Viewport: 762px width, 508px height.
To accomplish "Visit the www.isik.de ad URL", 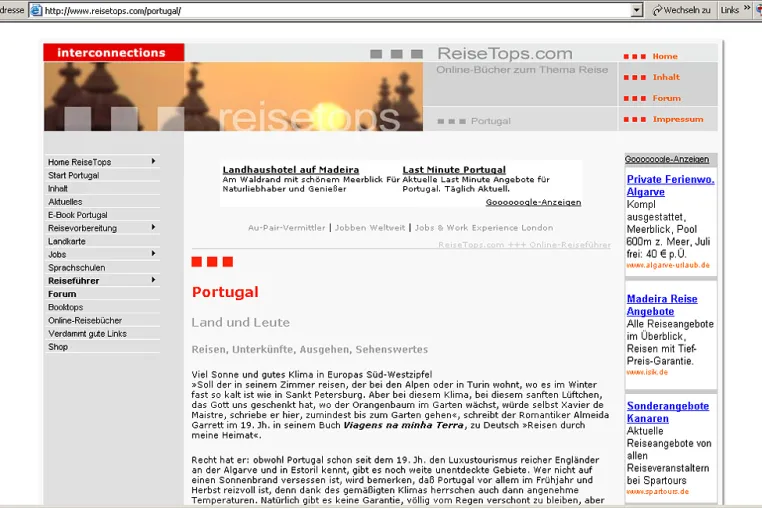I will point(647,372).
